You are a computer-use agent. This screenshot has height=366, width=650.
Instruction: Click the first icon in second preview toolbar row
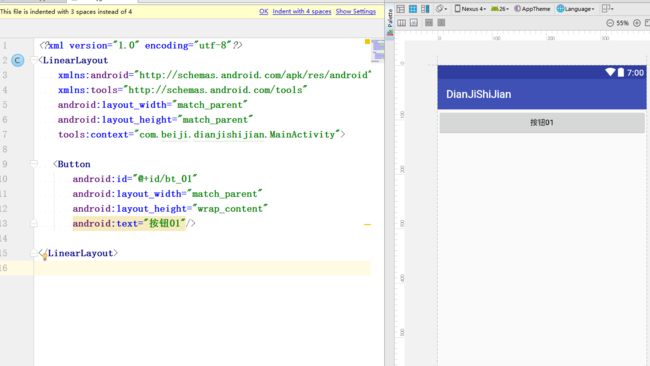pyautogui.click(x=401, y=23)
